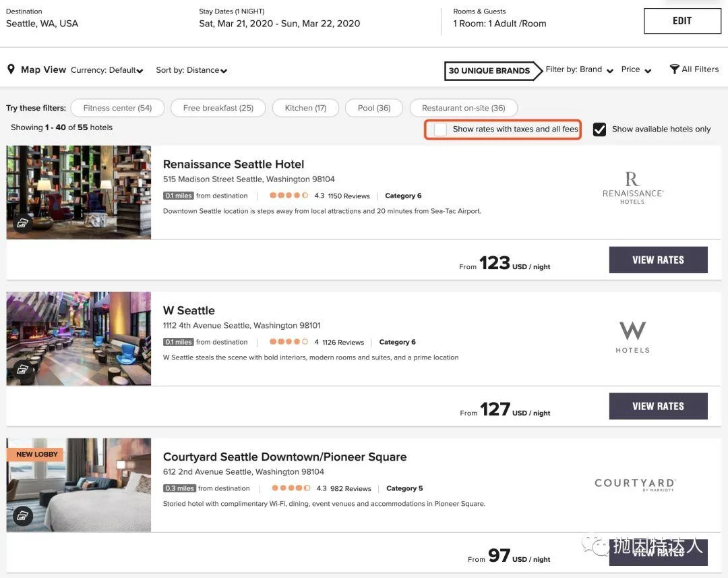728x578 pixels.
Task: Open 1126 Reviews for W Seattle
Action: [343, 343]
